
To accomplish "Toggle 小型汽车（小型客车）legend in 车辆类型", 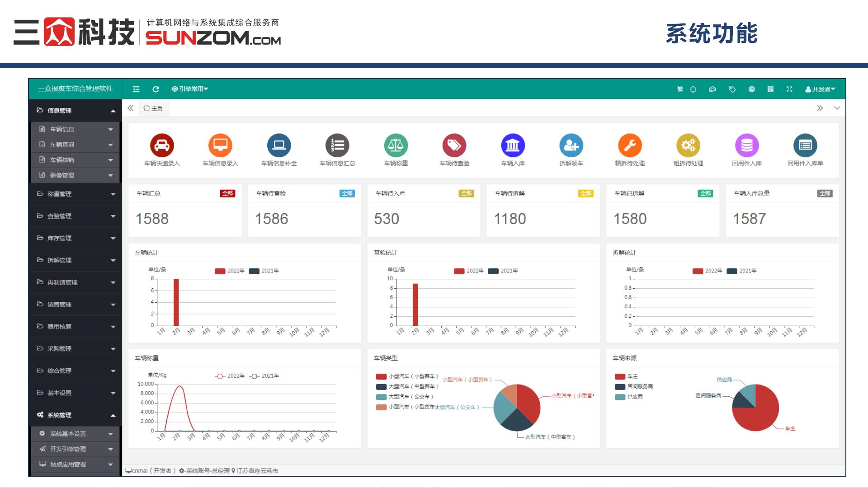I will (407, 376).
